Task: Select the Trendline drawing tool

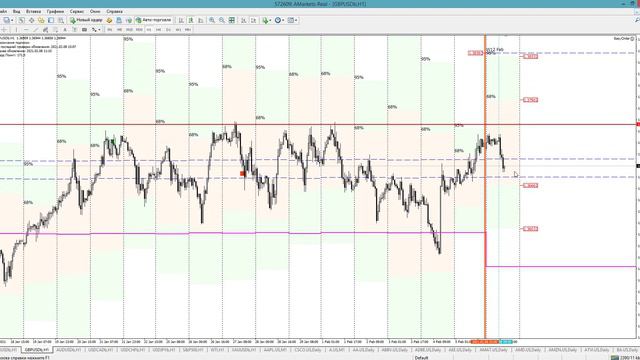Action: tap(36, 29)
